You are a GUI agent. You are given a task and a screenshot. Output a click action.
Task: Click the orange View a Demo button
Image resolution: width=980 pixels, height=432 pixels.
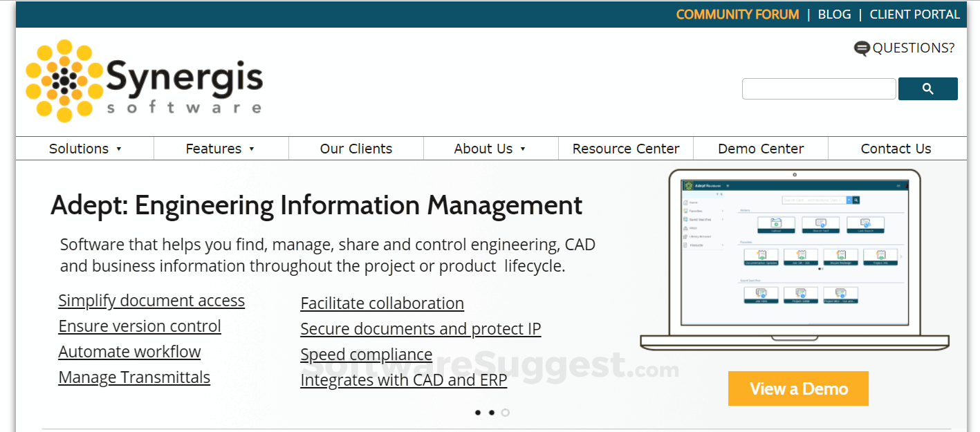pos(798,388)
